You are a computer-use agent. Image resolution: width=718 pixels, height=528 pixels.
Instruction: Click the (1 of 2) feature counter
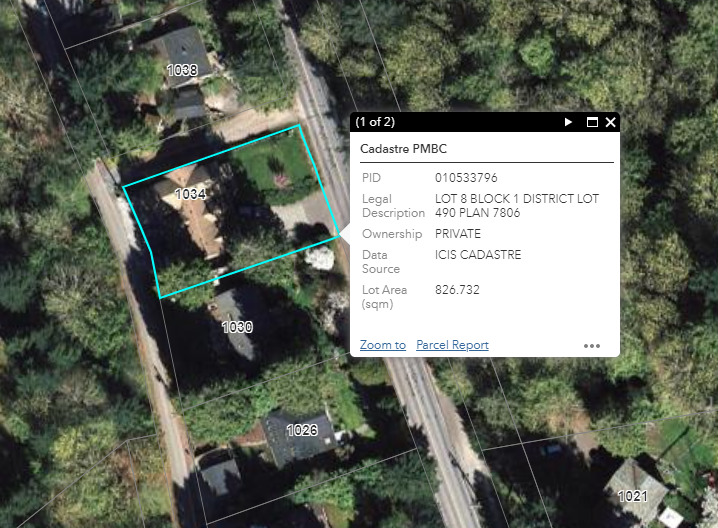click(375, 122)
